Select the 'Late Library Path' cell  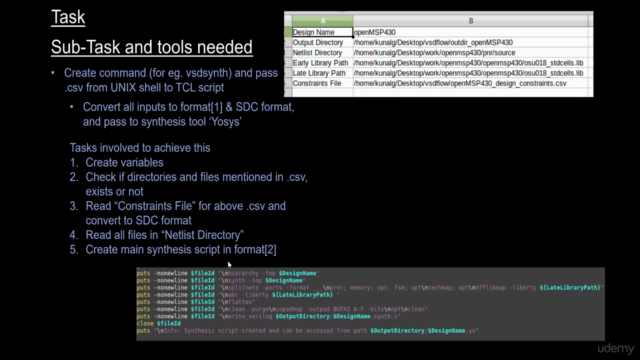pos(322,73)
